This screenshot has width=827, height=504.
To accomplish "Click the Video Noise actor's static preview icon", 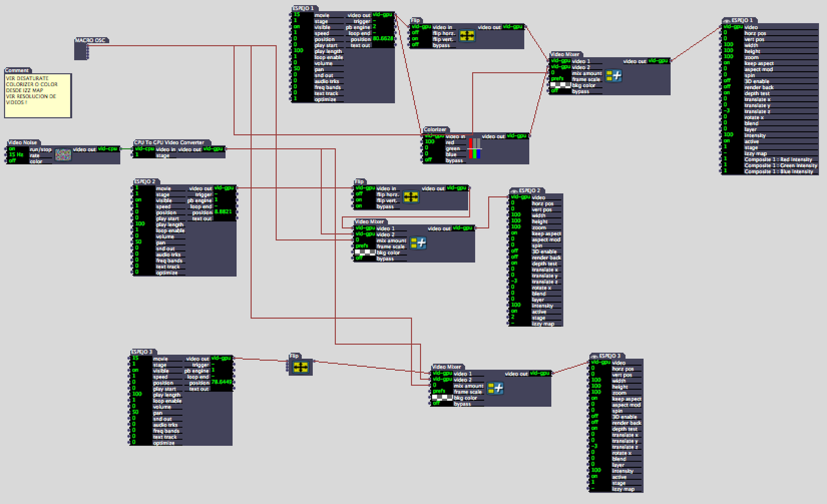I will pyautogui.click(x=63, y=154).
